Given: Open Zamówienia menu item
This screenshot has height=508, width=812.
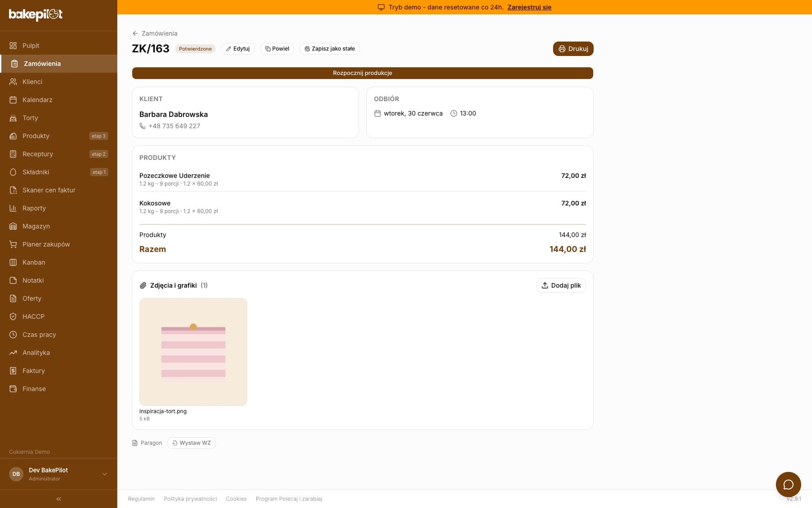Looking at the screenshot, I should pos(59,64).
